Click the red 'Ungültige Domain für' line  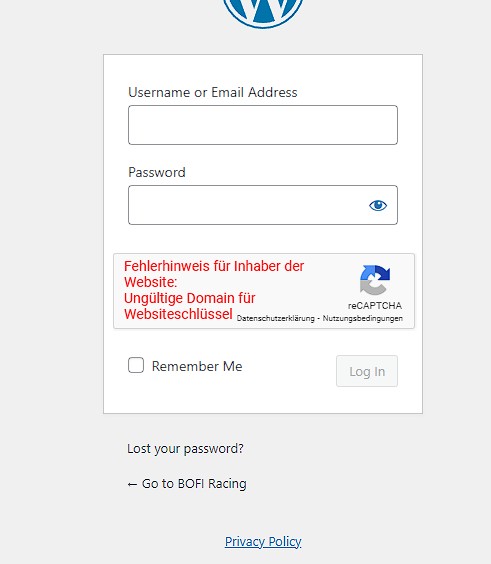[190, 298]
